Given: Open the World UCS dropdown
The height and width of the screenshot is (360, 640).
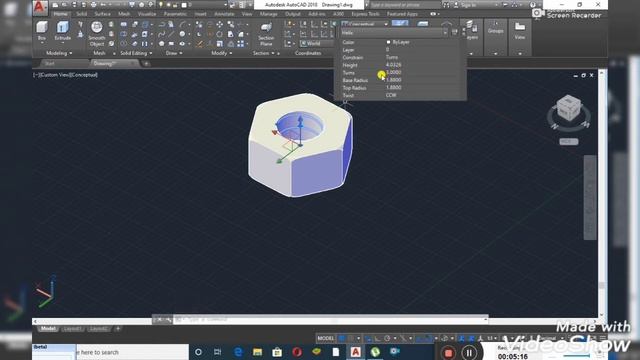Looking at the screenshot, I should (317, 43).
